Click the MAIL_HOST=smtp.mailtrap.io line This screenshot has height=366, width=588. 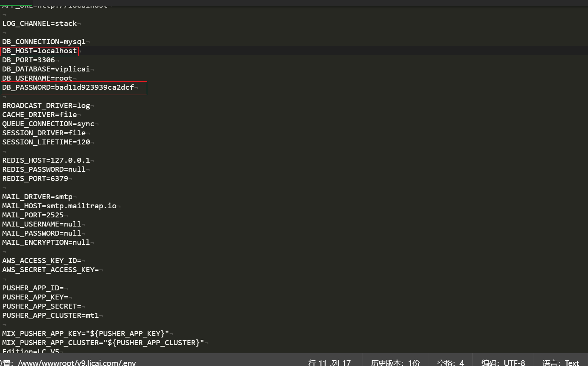click(x=59, y=206)
